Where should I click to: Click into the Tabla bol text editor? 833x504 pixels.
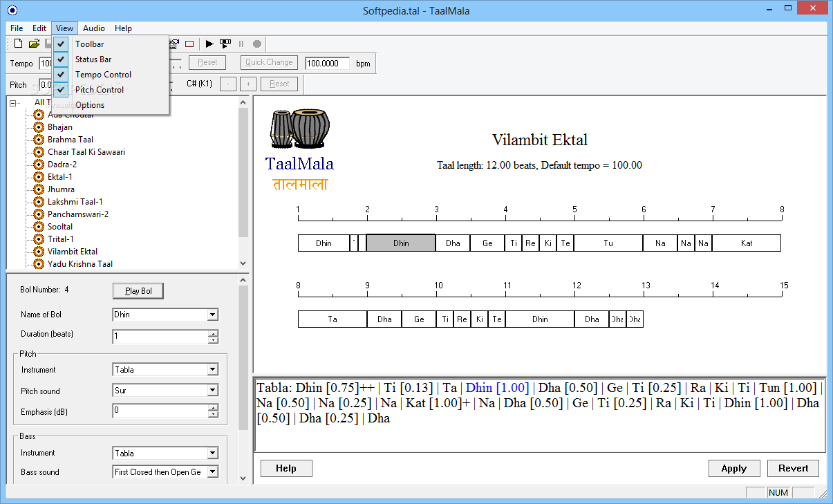(540, 415)
